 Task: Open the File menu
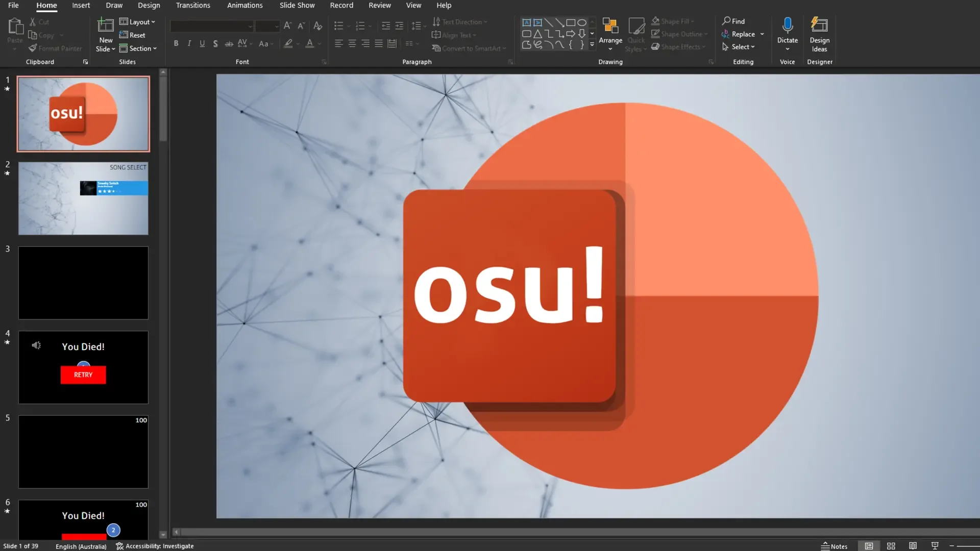pyautogui.click(x=14, y=5)
